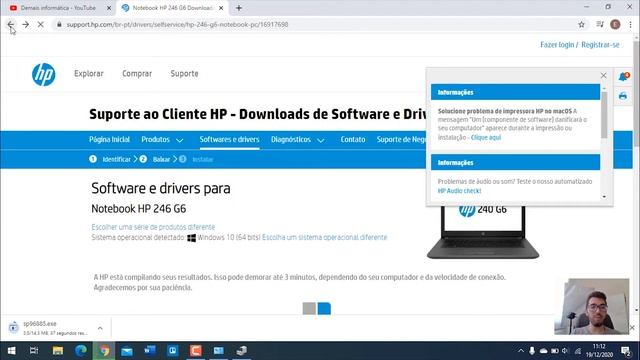Click Registrar-se link
The image size is (640, 360).
tap(600, 45)
